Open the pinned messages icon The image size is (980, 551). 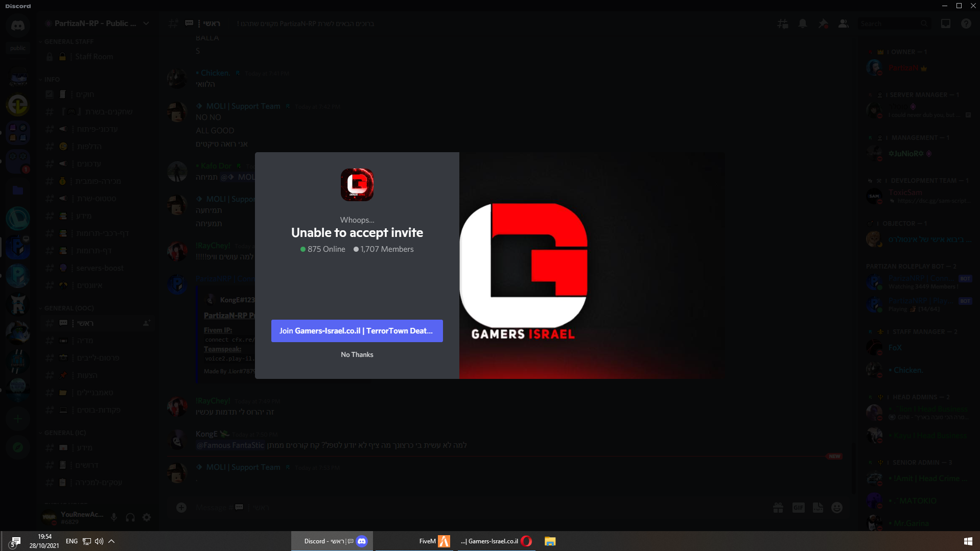coord(823,23)
